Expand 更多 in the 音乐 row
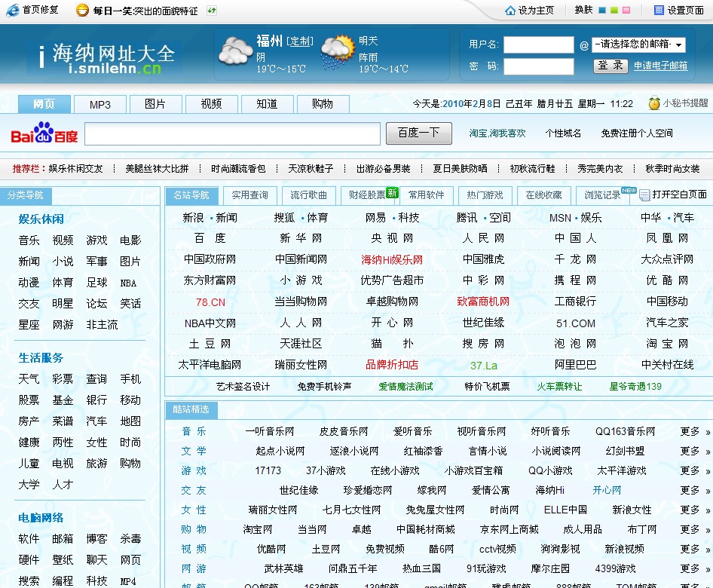Image resolution: width=713 pixels, height=588 pixels. (695, 431)
